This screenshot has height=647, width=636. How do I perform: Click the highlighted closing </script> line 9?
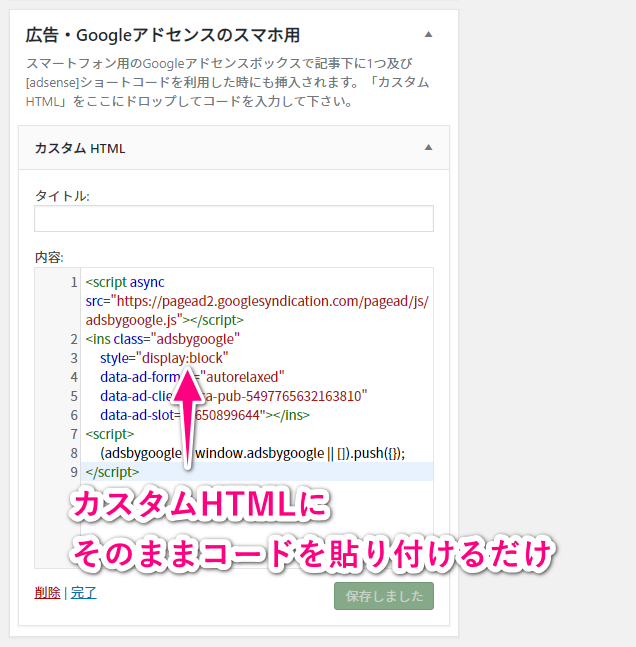[x=112, y=471]
